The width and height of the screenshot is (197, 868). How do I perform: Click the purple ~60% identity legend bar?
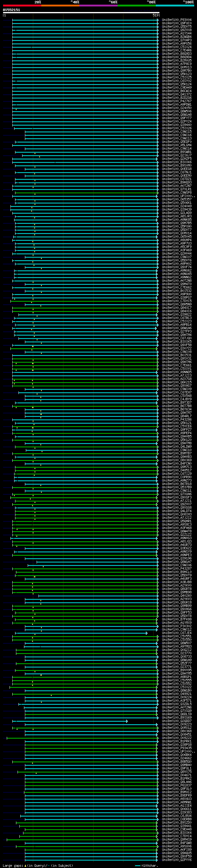click(99, 6)
